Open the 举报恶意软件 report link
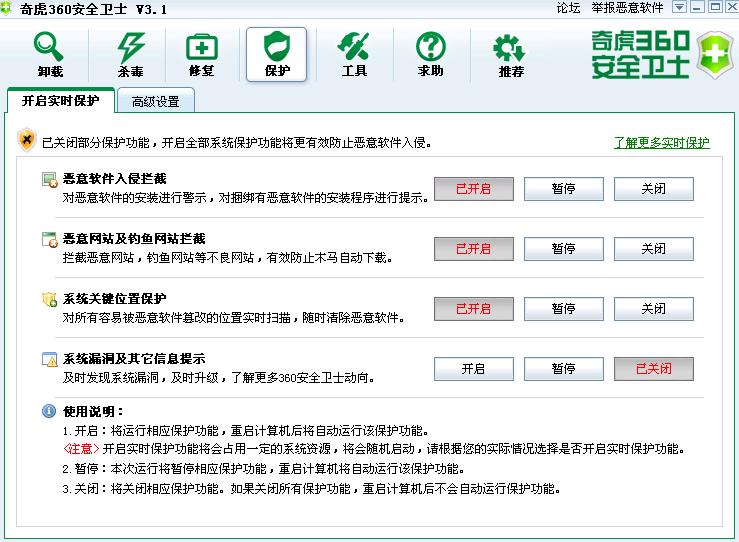 [x=627, y=8]
